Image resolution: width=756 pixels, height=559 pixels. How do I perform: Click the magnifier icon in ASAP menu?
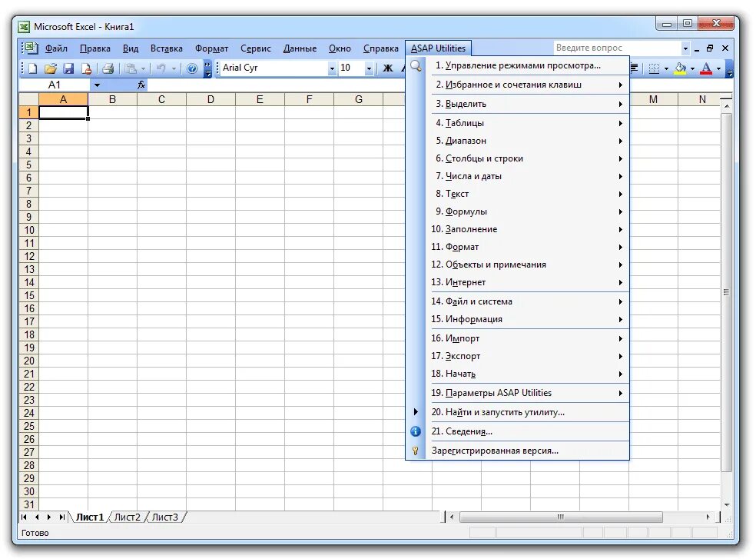[x=416, y=65]
